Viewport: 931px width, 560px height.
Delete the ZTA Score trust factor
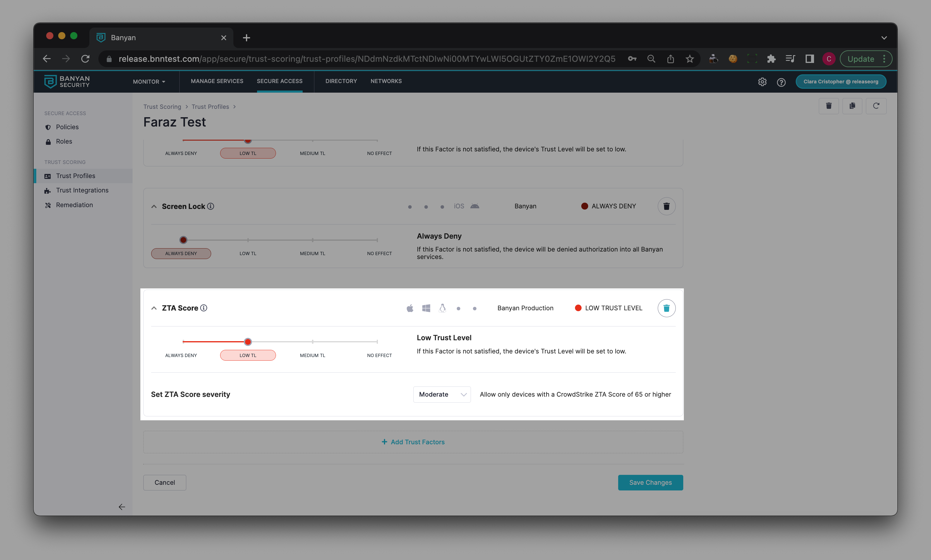coord(666,308)
